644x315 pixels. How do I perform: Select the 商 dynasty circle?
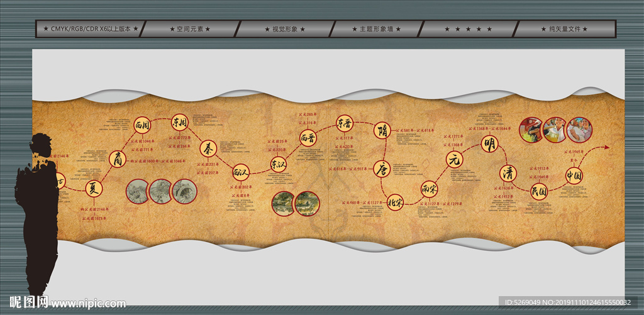point(118,159)
